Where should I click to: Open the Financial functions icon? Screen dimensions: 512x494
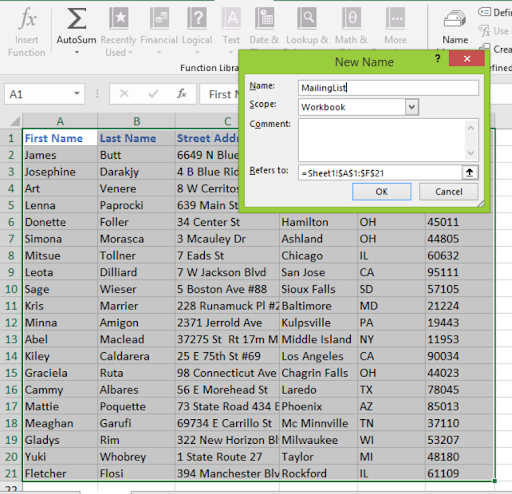click(159, 18)
